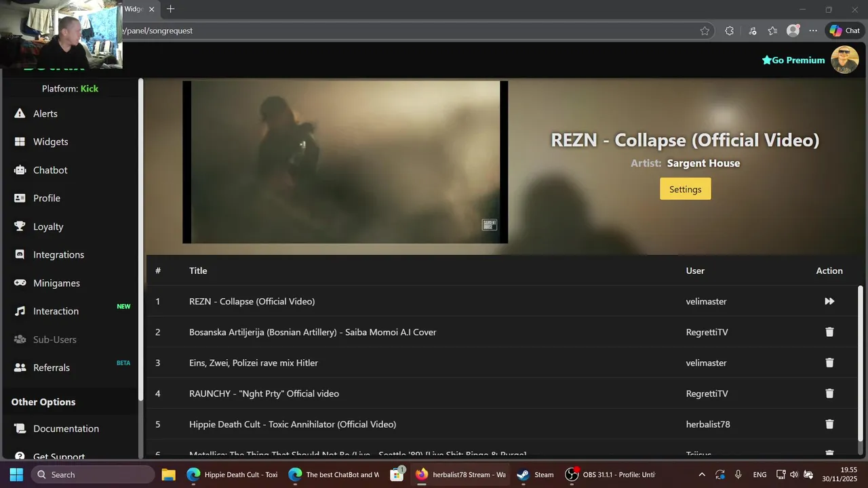Click the Interaction music note icon
Viewport: 868px width, 488px height.
[20, 311]
